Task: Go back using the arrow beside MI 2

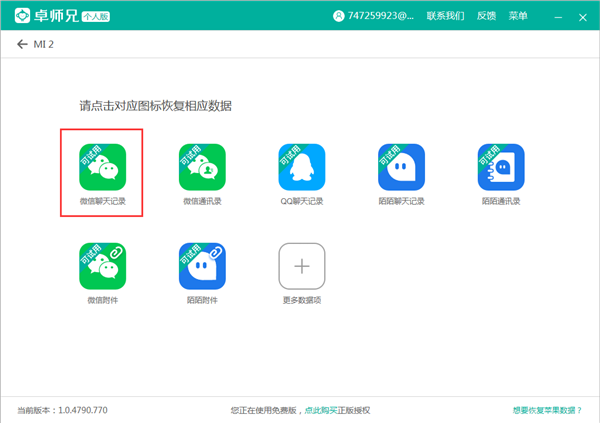Action: (22, 44)
